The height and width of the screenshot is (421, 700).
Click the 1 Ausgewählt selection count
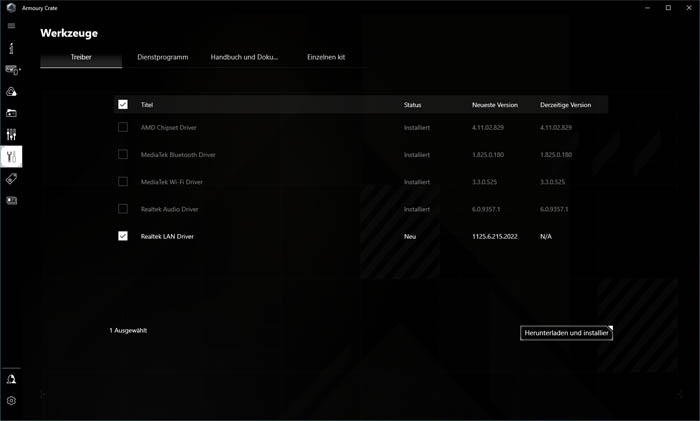tap(128, 330)
